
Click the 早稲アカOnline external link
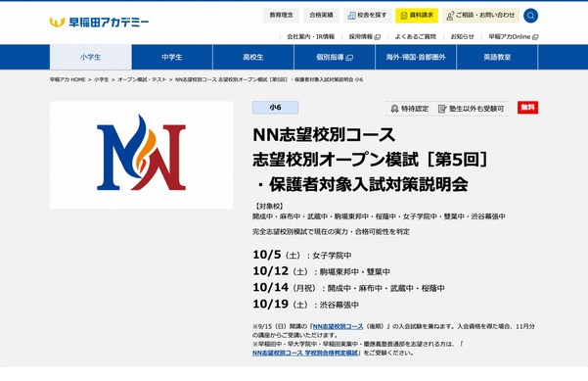tap(514, 37)
